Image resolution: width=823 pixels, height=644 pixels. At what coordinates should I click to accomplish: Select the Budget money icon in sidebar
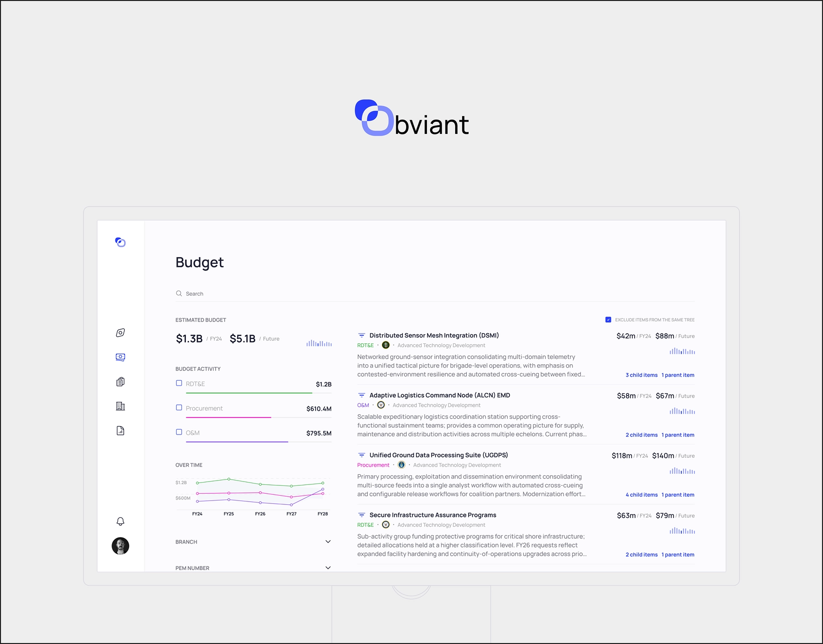(120, 357)
